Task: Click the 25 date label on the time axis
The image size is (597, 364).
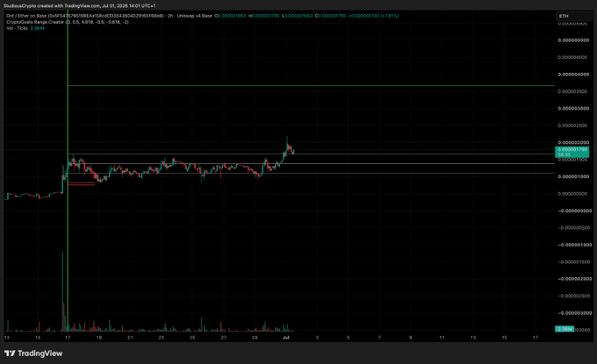Action: (192, 338)
